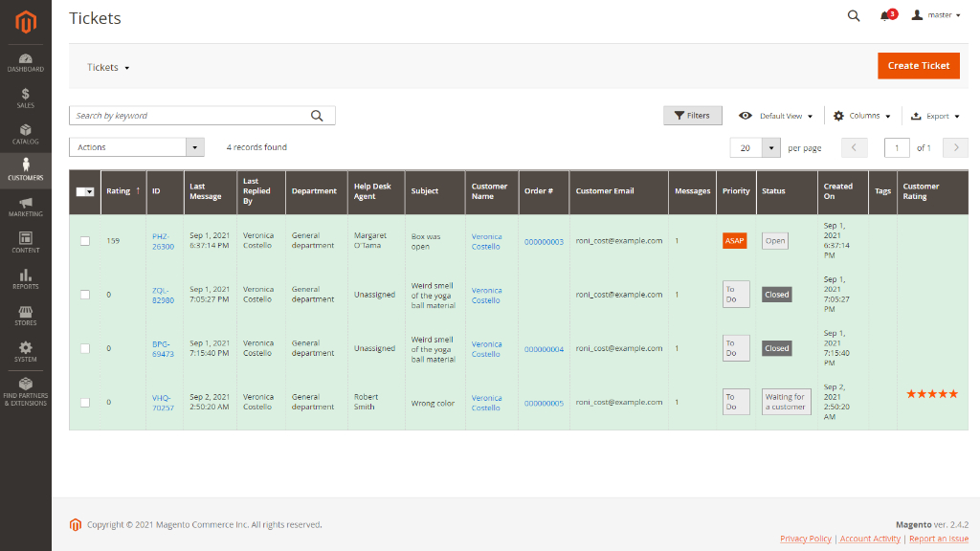Open the Actions dropdown

136,147
